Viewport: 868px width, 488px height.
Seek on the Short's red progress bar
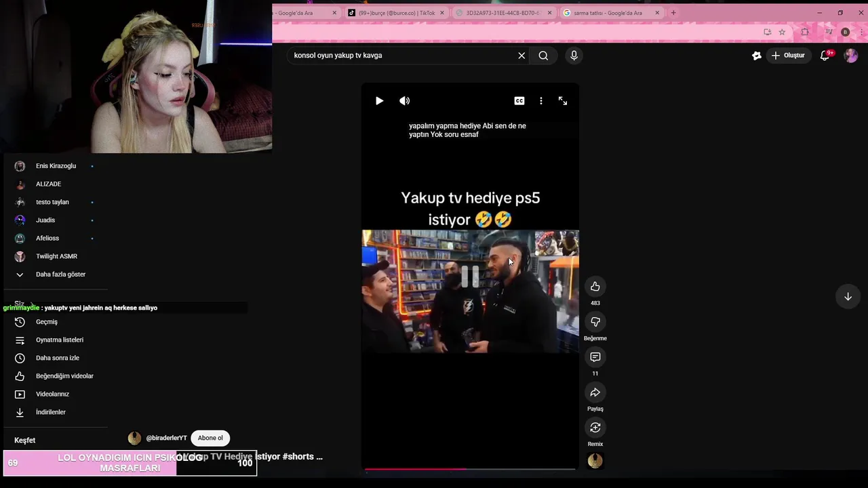[x=469, y=469]
